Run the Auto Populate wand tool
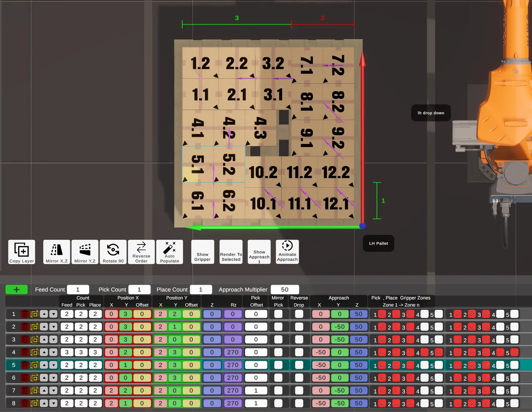The width and height of the screenshot is (532, 412). (169, 252)
